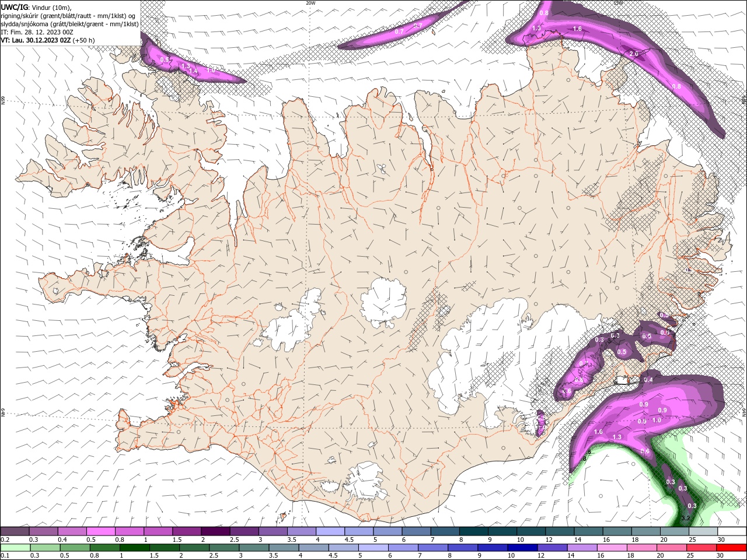Select the upper-row swatch labeled 12
Viewport: 747px width, 560px height.
coord(560,531)
